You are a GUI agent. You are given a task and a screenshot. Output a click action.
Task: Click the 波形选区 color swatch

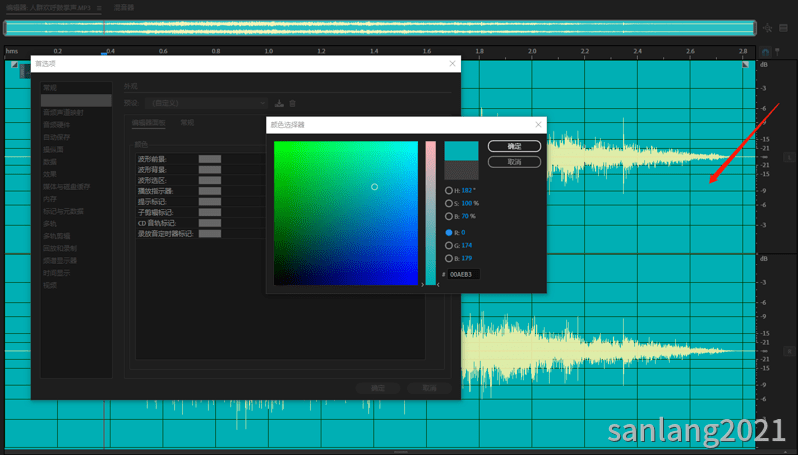[210, 181]
